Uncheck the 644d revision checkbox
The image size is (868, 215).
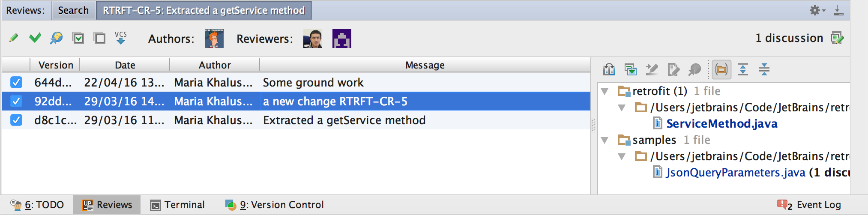pyautogui.click(x=16, y=82)
